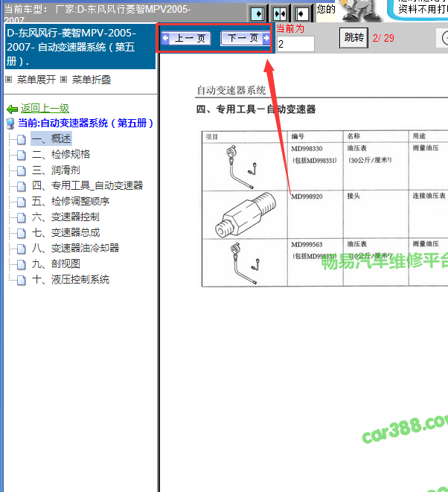Open the 三、润滑剂 chapter
Viewport: 448px width, 492px height.
coord(56,170)
